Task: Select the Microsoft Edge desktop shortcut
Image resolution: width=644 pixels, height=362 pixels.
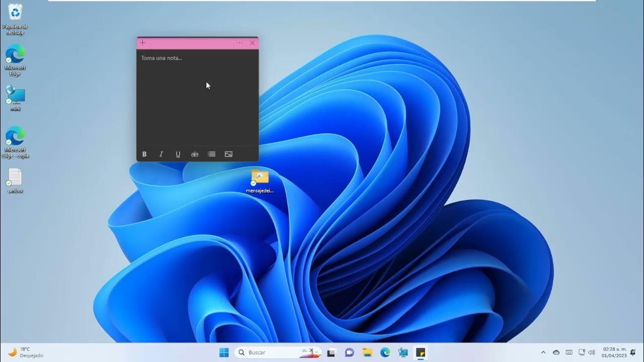Action: pyautogui.click(x=15, y=59)
